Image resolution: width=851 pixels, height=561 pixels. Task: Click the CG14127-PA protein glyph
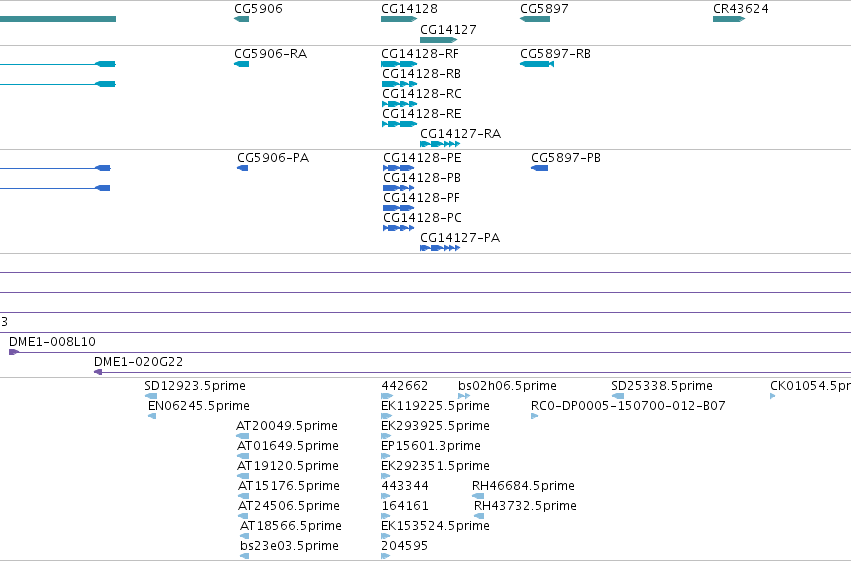[440, 248]
